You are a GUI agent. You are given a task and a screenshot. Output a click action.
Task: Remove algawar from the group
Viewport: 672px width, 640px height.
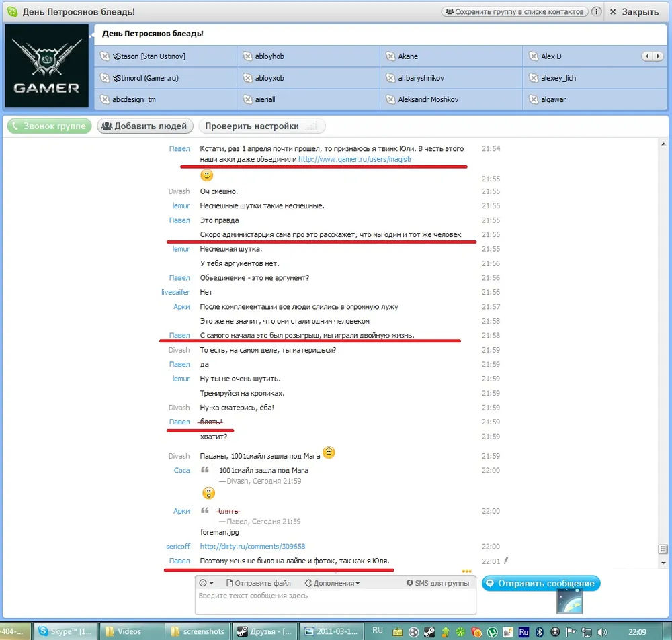pyautogui.click(x=533, y=99)
